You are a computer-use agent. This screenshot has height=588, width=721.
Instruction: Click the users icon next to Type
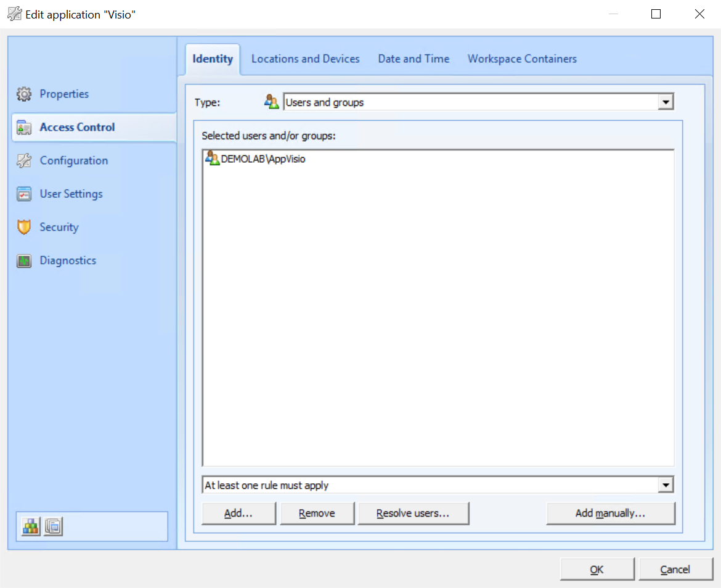point(271,102)
